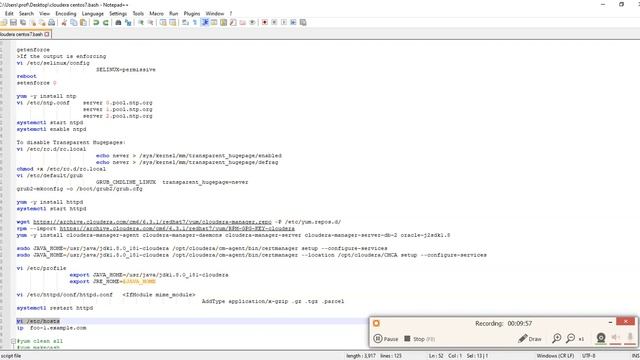
Task: Click recorder zoom in magnifier
Action: pos(557,338)
